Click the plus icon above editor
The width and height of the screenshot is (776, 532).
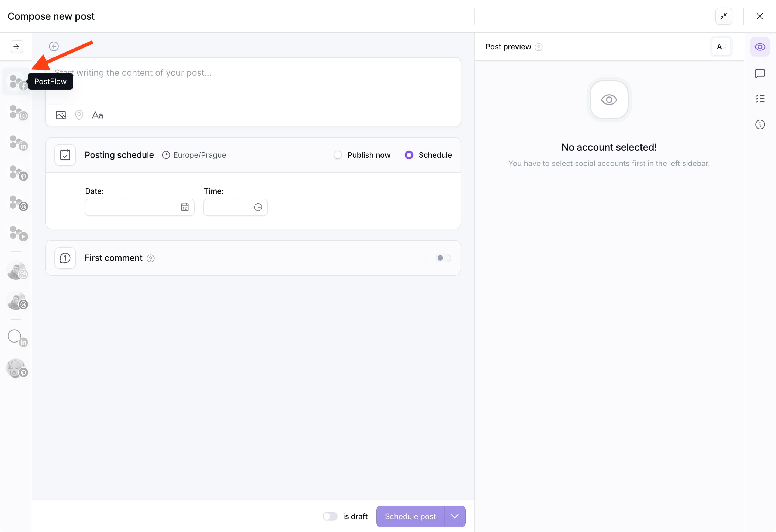(x=54, y=46)
